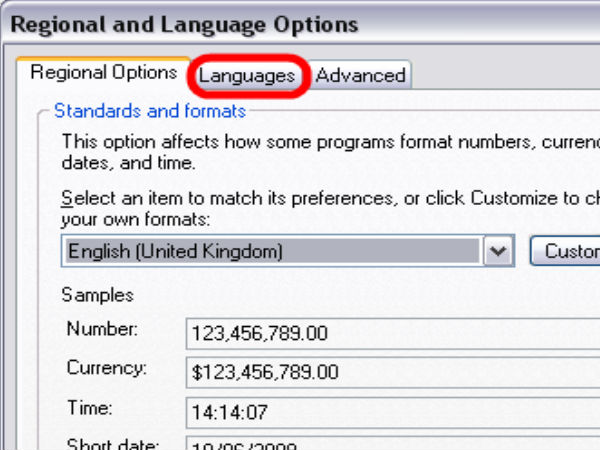Image resolution: width=600 pixels, height=450 pixels.
Task: Click the Currency sample field showing $123,456,789.00
Action: pos(390,373)
